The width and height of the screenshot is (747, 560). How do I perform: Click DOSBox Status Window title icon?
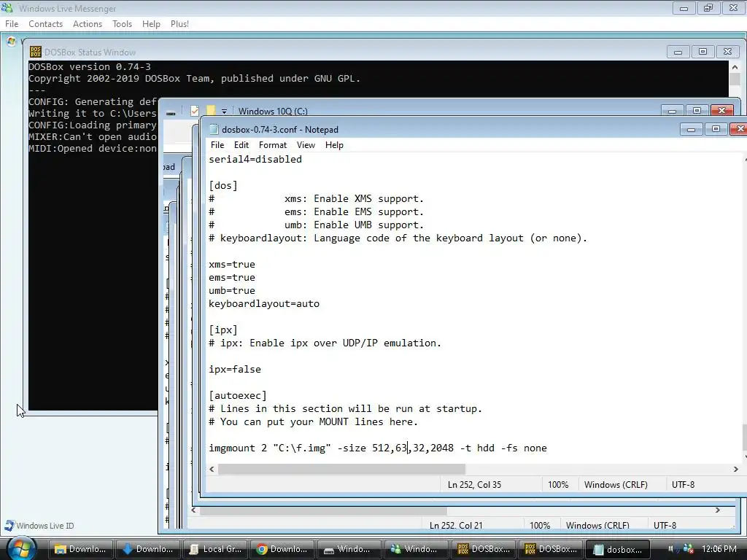(35, 52)
